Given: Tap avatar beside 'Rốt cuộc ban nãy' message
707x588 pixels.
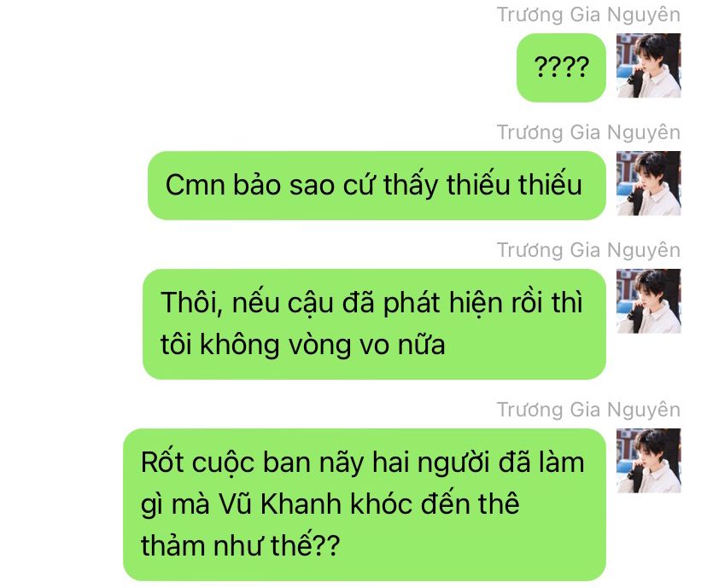Looking at the screenshot, I should (x=648, y=461).
